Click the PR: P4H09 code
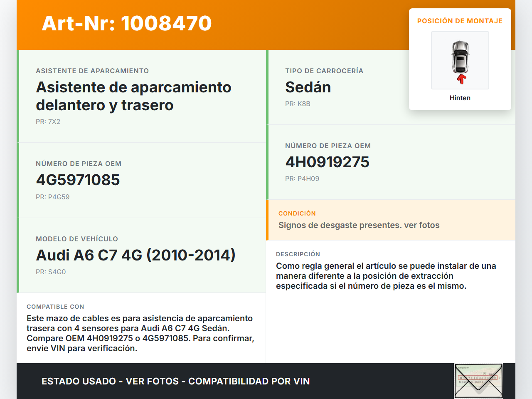Screen dimensions: 532x399 point(302,178)
